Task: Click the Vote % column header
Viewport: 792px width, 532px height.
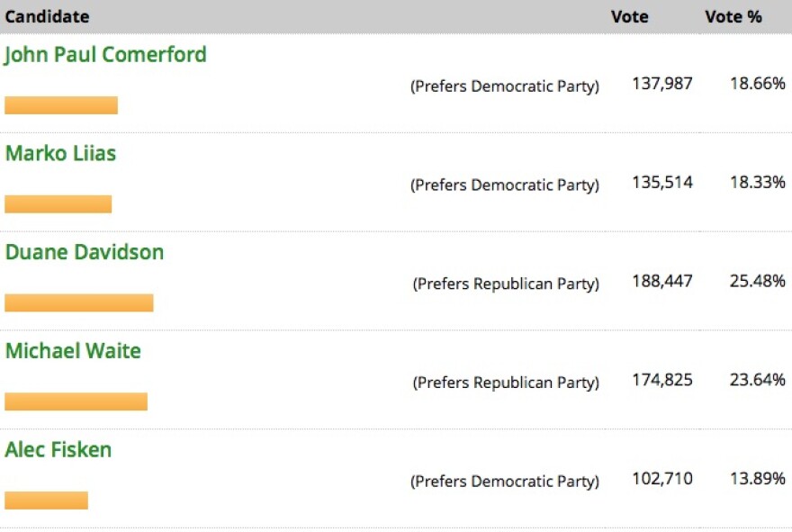Action: (x=733, y=17)
